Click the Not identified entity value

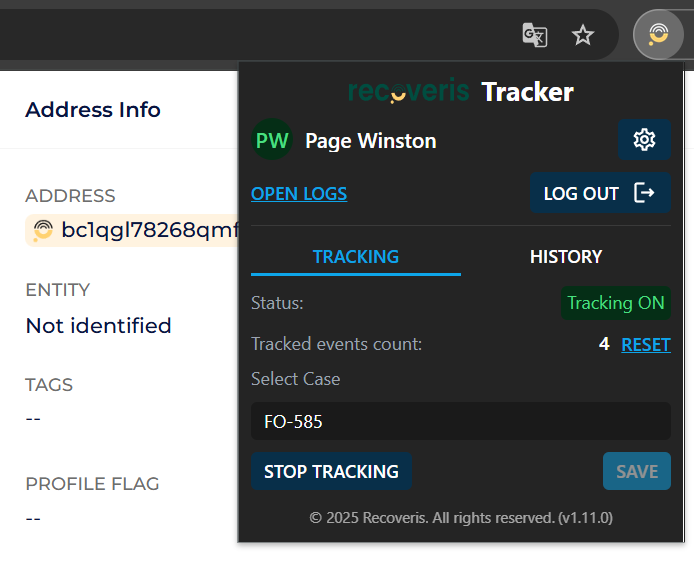98,326
